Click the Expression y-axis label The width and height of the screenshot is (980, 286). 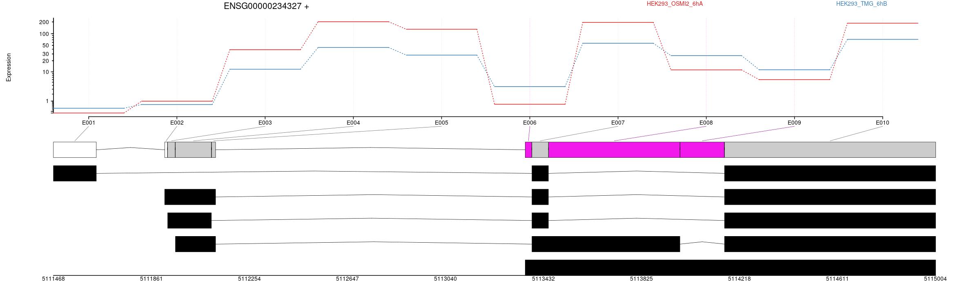[9, 67]
